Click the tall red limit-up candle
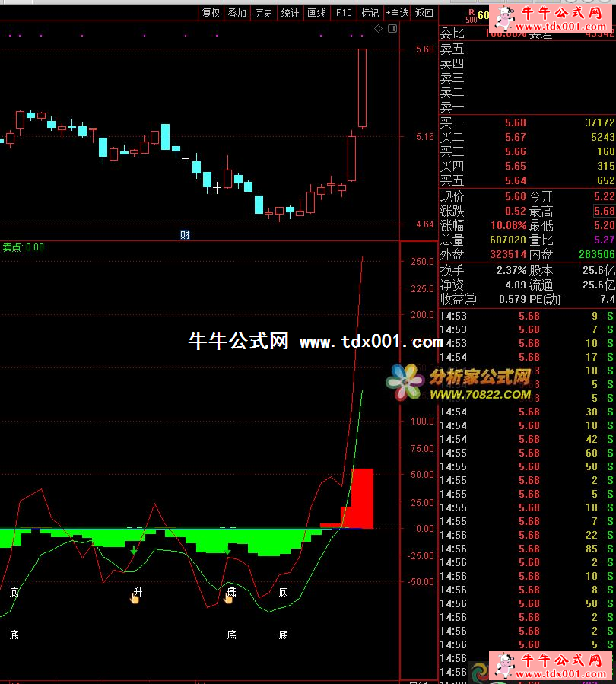616x684 pixels. pos(362,88)
